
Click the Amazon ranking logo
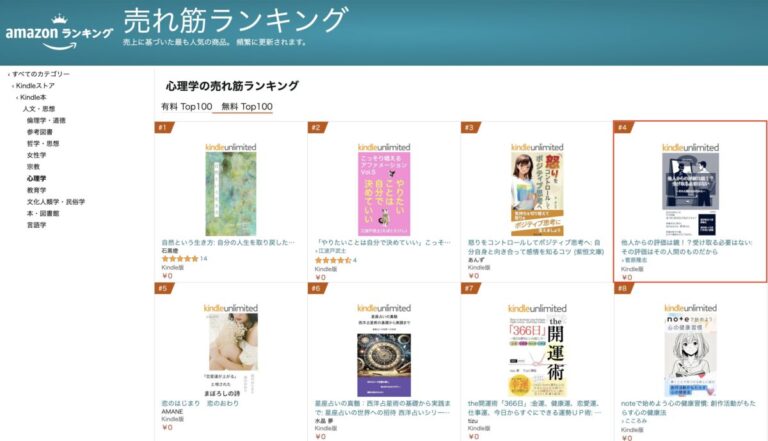click(59, 32)
